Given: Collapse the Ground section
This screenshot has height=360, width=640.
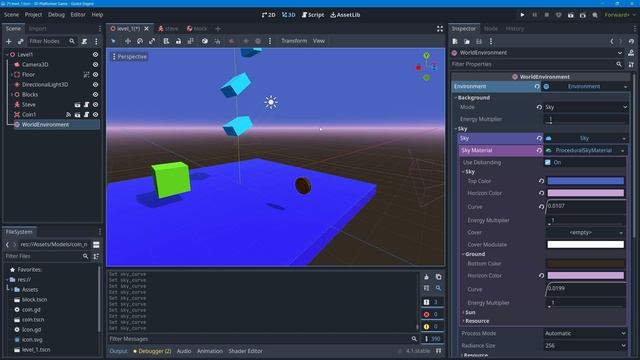Looking at the screenshot, I should click(475, 254).
